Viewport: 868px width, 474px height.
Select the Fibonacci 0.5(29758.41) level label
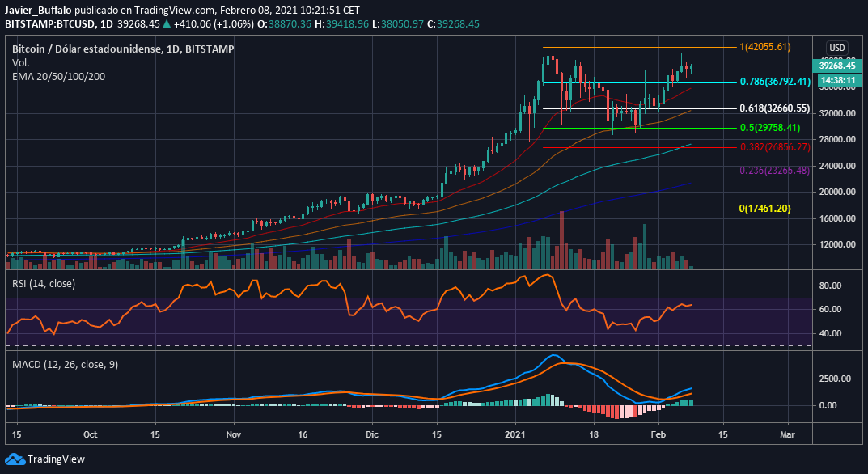tap(770, 128)
